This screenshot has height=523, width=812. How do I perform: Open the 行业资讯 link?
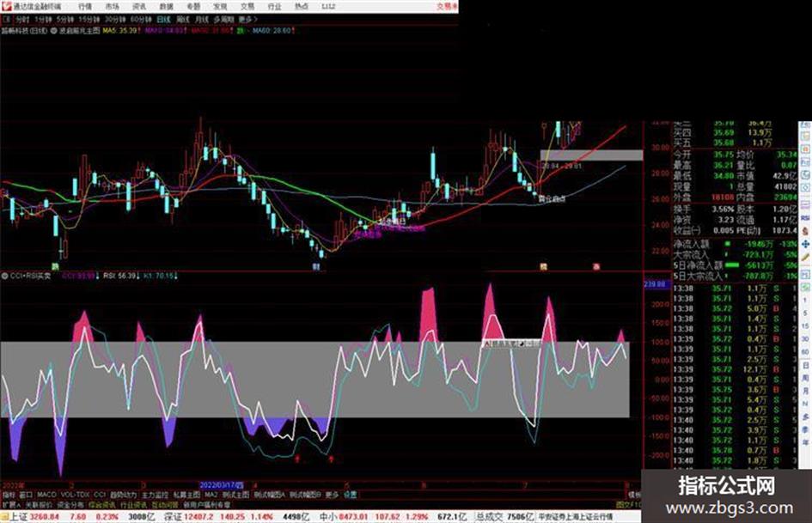133,504
